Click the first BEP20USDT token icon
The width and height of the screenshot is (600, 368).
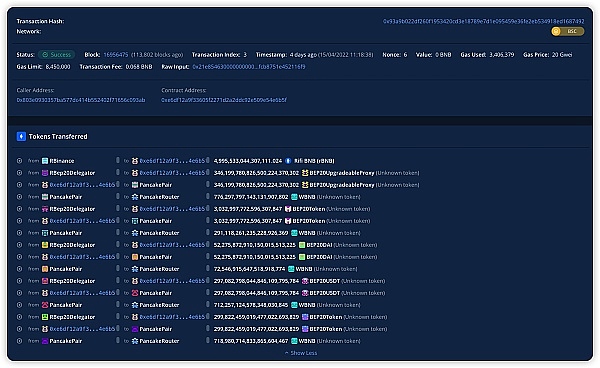tap(305, 281)
